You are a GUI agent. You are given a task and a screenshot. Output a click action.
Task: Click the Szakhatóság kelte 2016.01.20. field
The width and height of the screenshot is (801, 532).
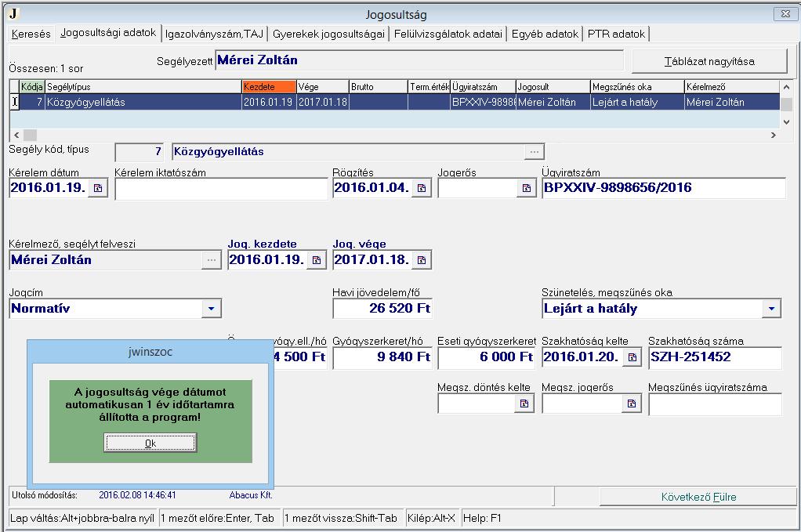pos(582,356)
